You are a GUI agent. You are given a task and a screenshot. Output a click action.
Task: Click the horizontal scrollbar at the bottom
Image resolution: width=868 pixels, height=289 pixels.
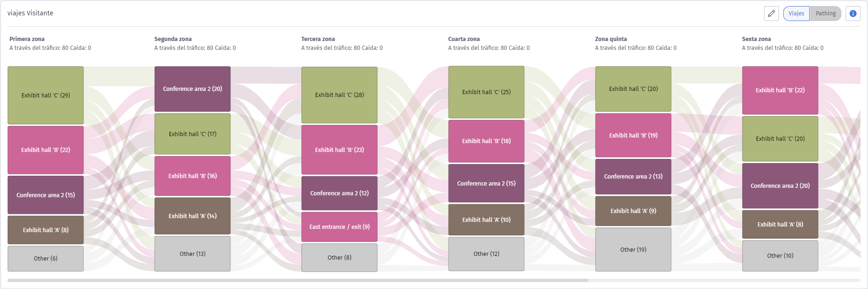(298, 281)
